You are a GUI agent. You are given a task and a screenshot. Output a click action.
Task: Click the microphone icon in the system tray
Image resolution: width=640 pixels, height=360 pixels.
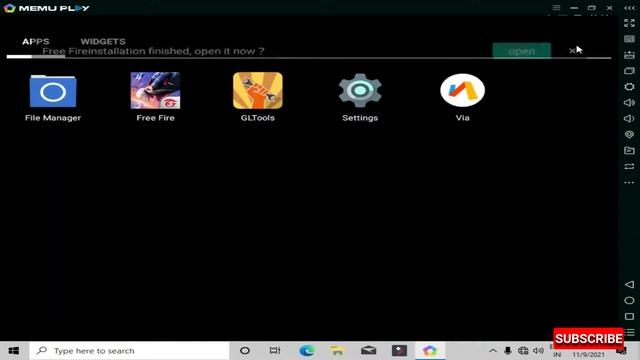click(x=507, y=351)
